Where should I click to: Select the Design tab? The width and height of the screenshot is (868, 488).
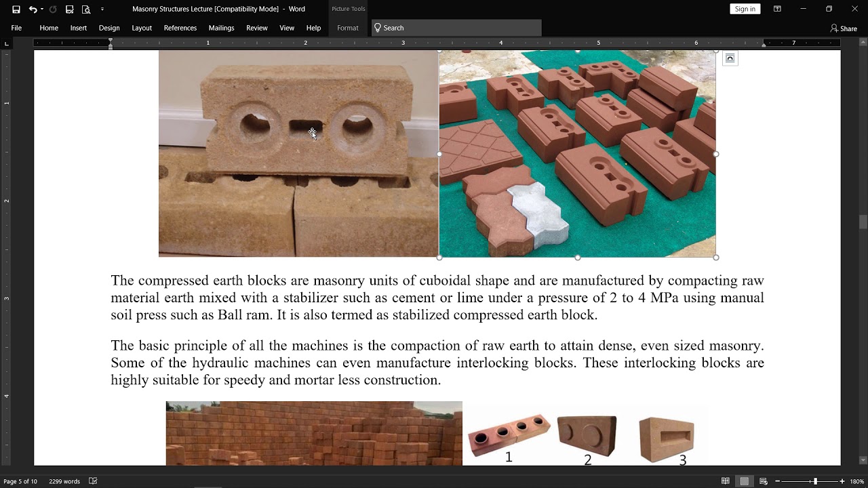[109, 28]
